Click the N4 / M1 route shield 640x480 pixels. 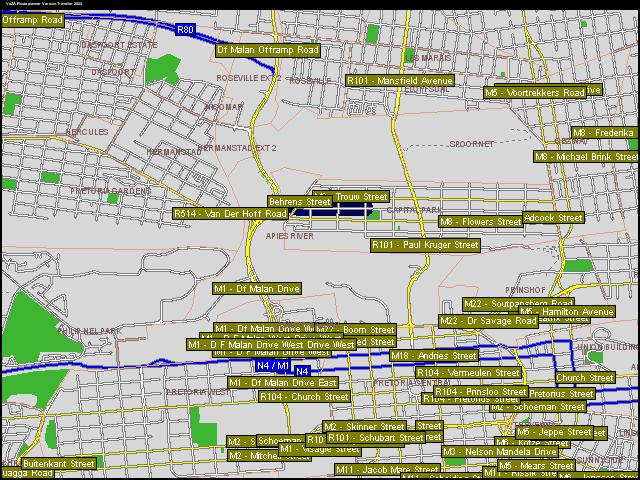pyautogui.click(x=273, y=365)
